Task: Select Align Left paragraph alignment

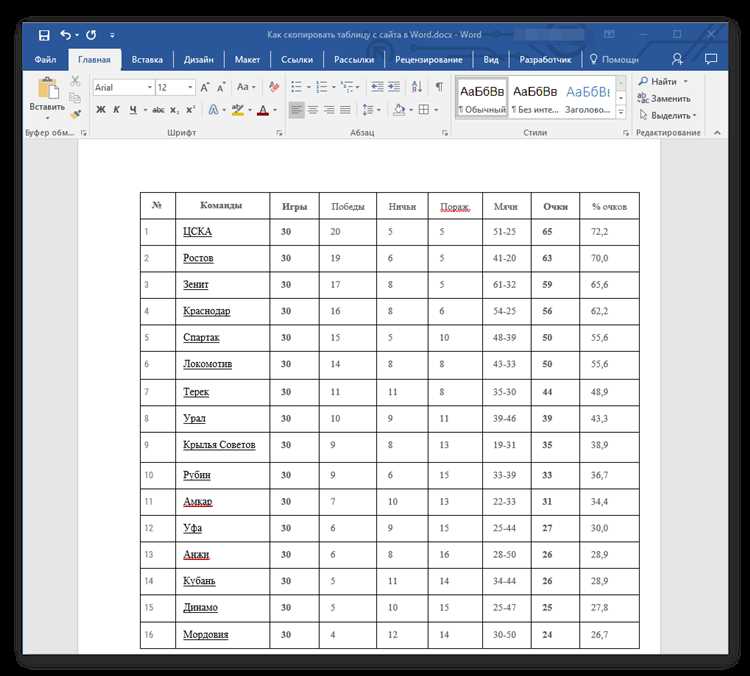Action: tap(297, 110)
